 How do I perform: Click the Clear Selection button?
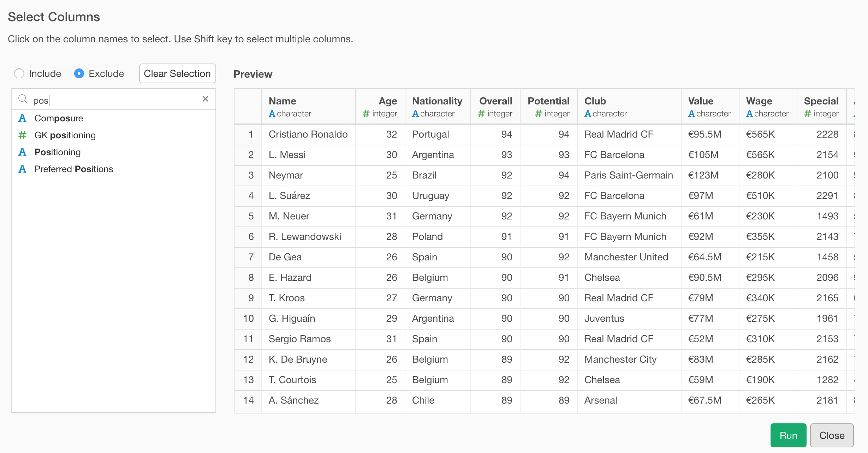[x=177, y=73]
